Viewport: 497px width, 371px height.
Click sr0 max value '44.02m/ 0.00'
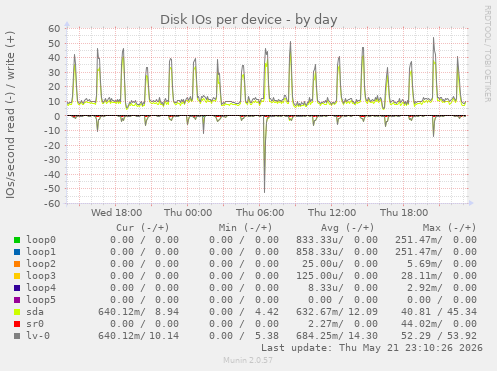pos(439,324)
